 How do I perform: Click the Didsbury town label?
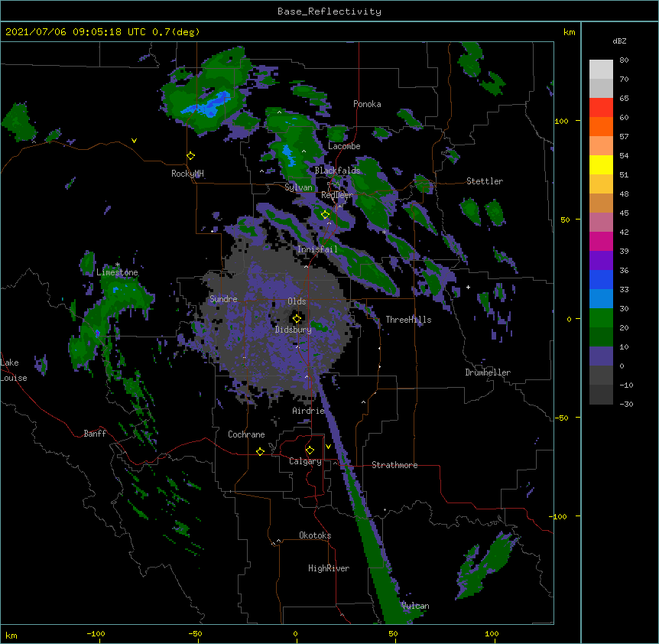click(294, 330)
